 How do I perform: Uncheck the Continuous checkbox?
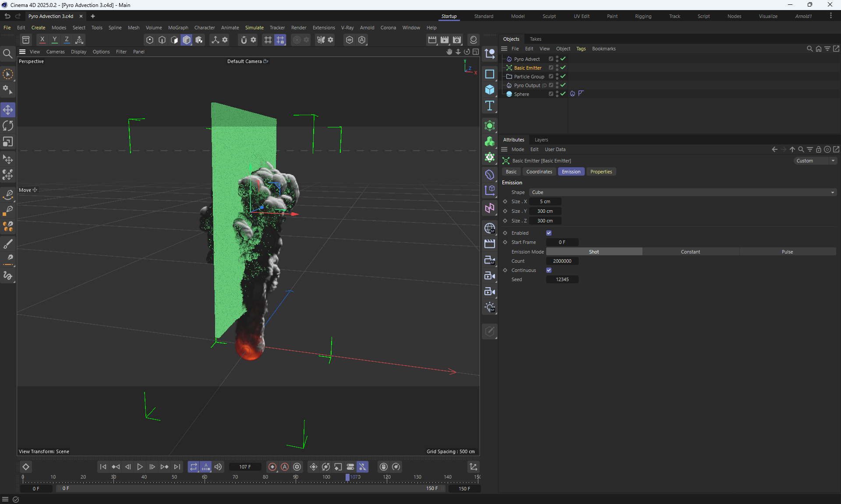[x=549, y=270]
